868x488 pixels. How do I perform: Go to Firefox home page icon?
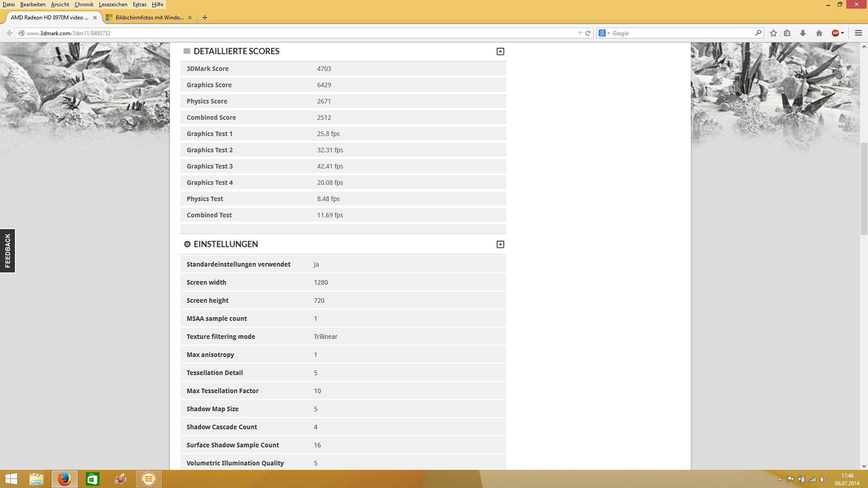coord(819,33)
